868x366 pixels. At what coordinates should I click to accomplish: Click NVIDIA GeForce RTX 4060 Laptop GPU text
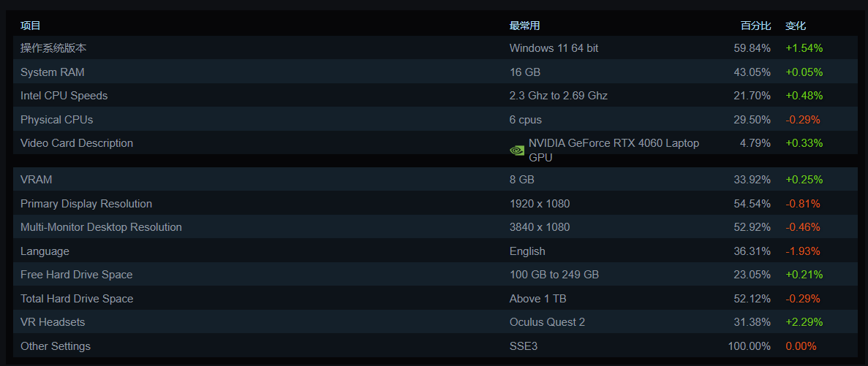coord(614,150)
